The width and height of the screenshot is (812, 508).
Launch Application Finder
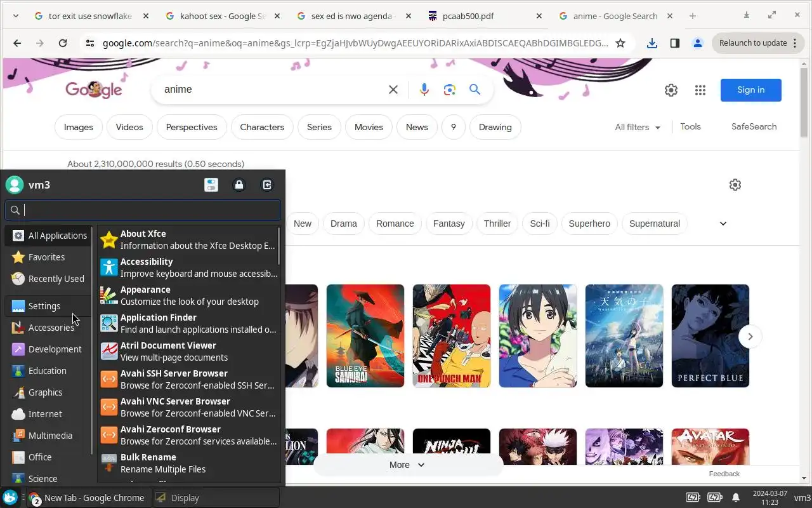[188, 324]
